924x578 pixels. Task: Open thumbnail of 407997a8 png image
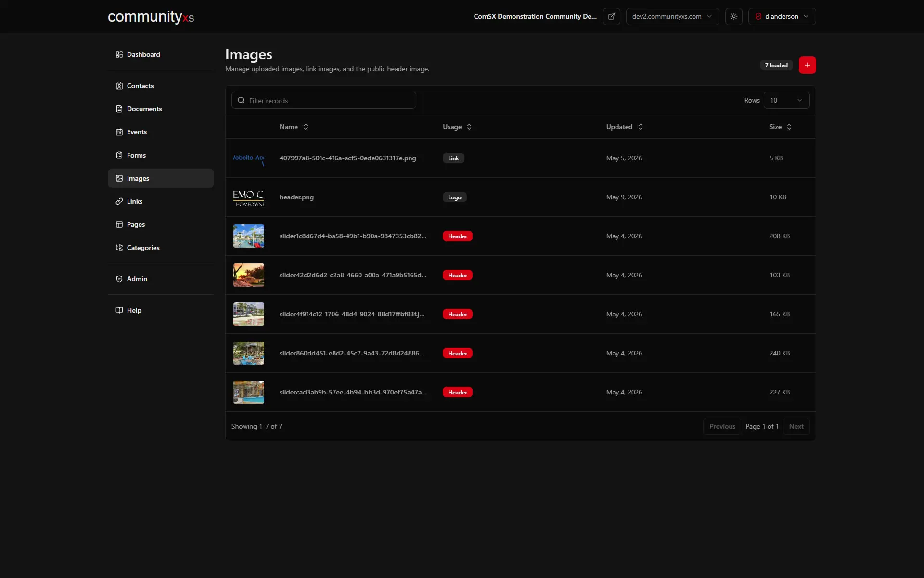(249, 158)
